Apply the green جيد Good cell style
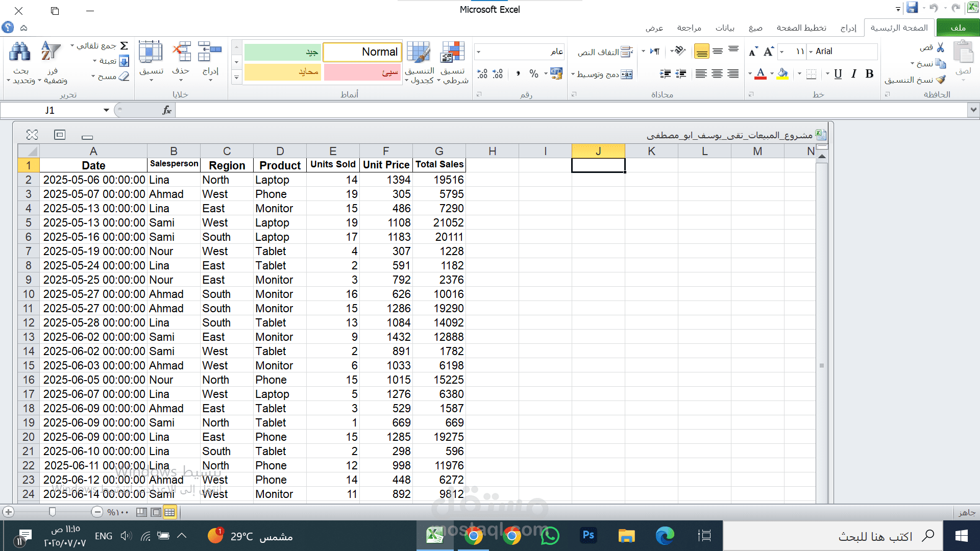The height and width of the screenshot is (551, 980). [283, 52]
